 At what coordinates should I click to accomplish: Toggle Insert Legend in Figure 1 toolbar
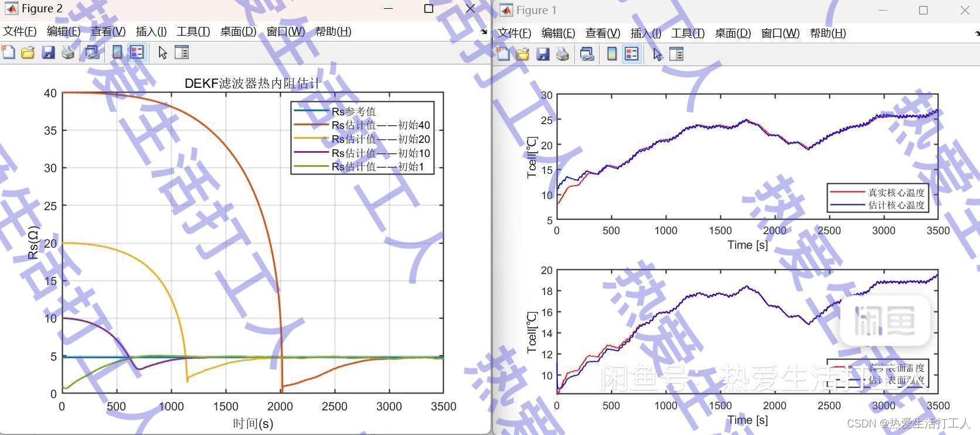(631, 54)
